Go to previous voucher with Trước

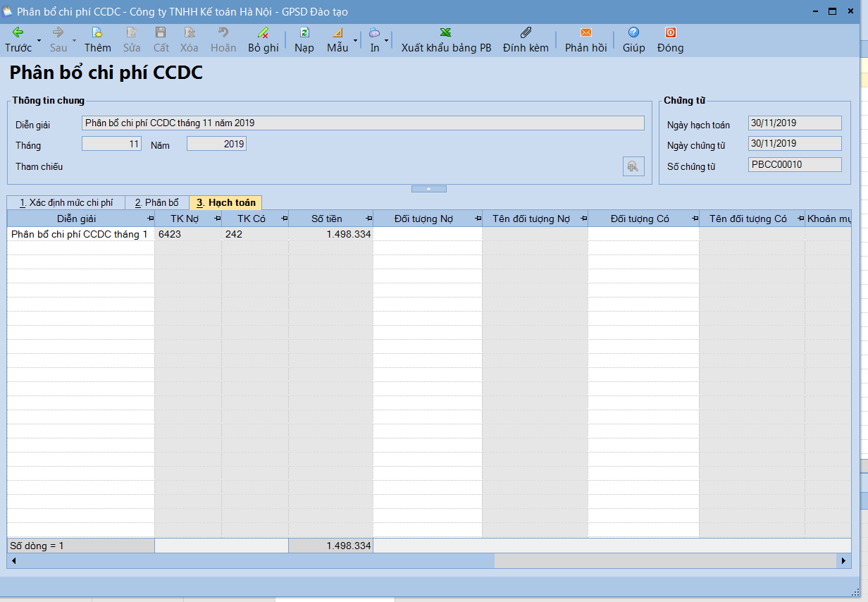click(x=18, y=40)
